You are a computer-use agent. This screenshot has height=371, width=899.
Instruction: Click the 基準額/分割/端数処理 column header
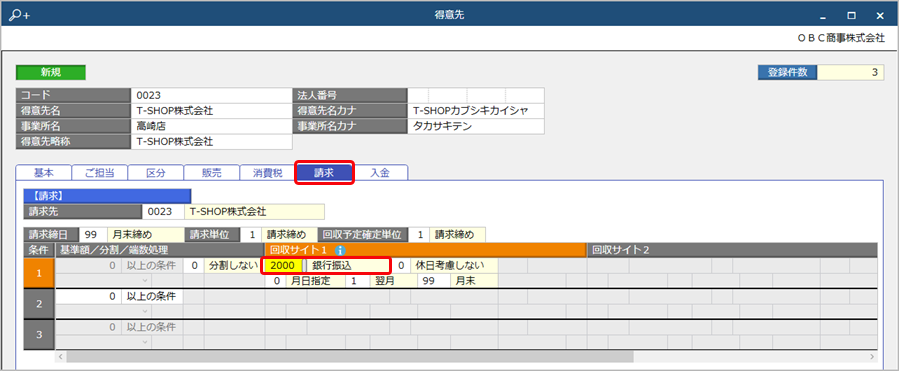(159, 250)
